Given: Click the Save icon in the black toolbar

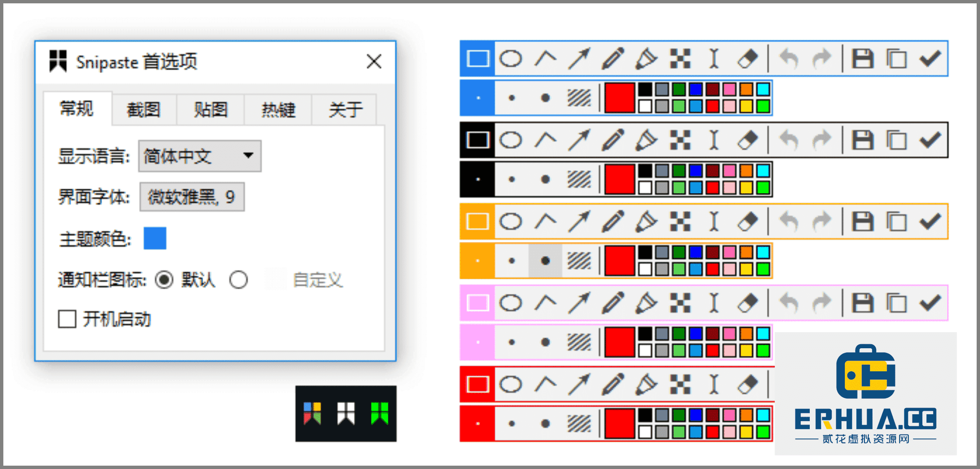Looking at the screenshot, I should pyautogui.click(x=863, y=140).
